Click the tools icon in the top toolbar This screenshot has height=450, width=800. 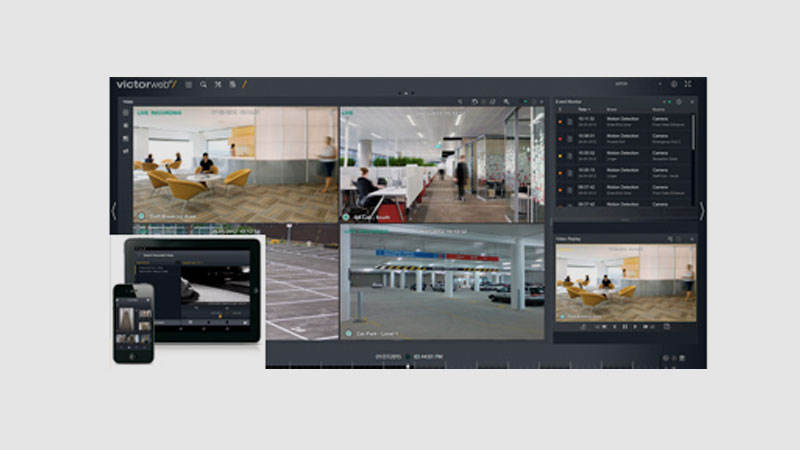pyautogui.click(x=218, y=85)
